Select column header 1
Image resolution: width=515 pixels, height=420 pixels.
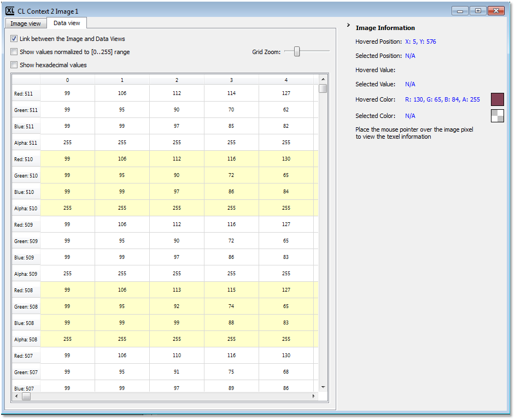tap(122, 80)
